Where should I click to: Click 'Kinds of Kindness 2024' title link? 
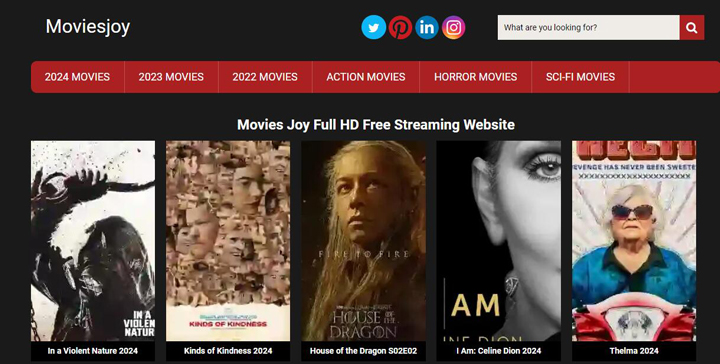coord(228,351)
